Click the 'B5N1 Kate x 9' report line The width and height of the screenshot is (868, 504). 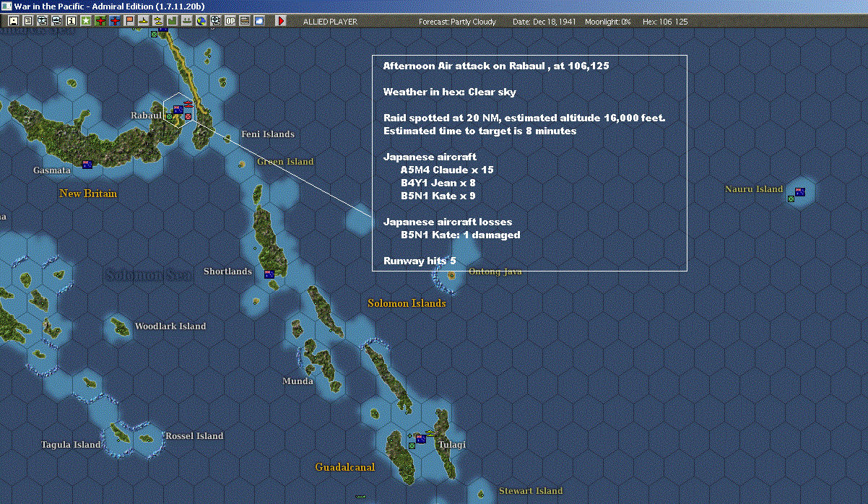click(438, 196)
